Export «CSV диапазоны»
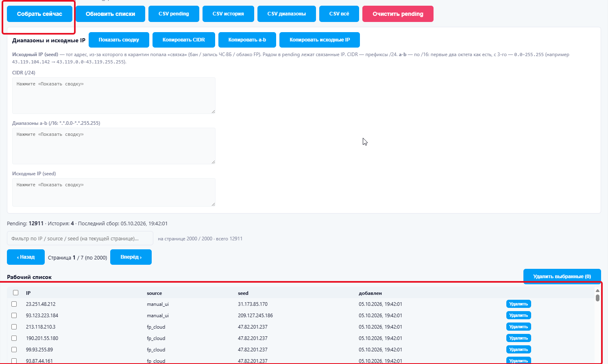This screenshot has height=364, width=608. coord(287,14)
